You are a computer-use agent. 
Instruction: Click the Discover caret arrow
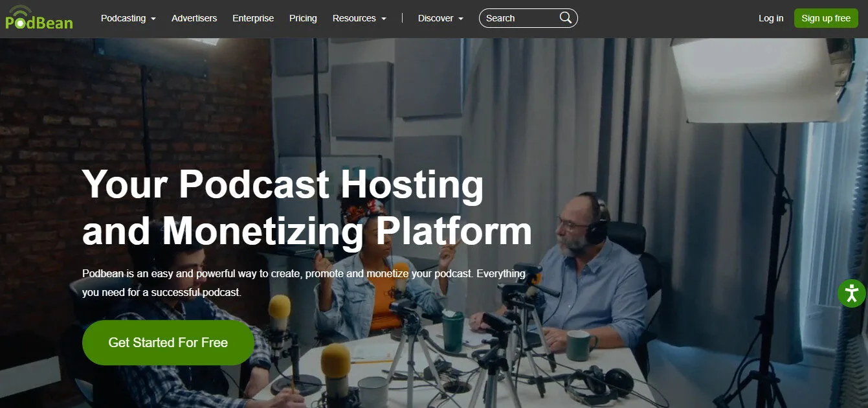tap(461, 19)
